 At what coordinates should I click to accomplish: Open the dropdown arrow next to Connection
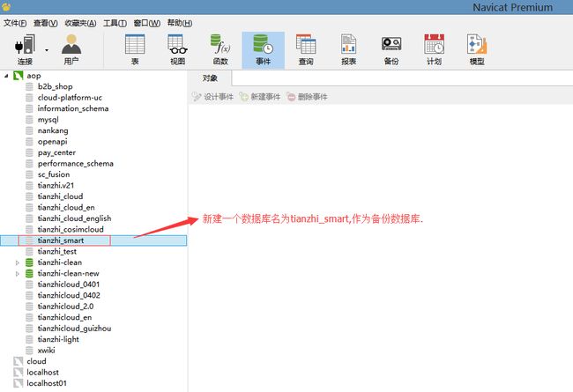click(47, 50)
